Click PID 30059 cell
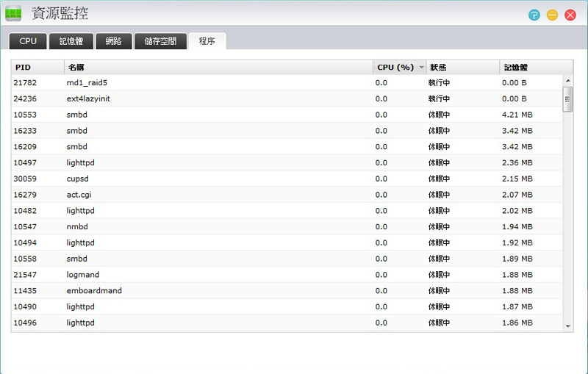The height and width of the screenshot is (374, 588). pyautogui.click(x=25, y=179)
